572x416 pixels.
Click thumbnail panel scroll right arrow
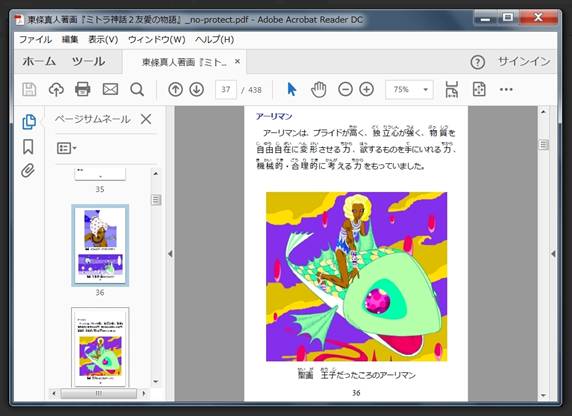pyautogui.click(x=144, y=393)
